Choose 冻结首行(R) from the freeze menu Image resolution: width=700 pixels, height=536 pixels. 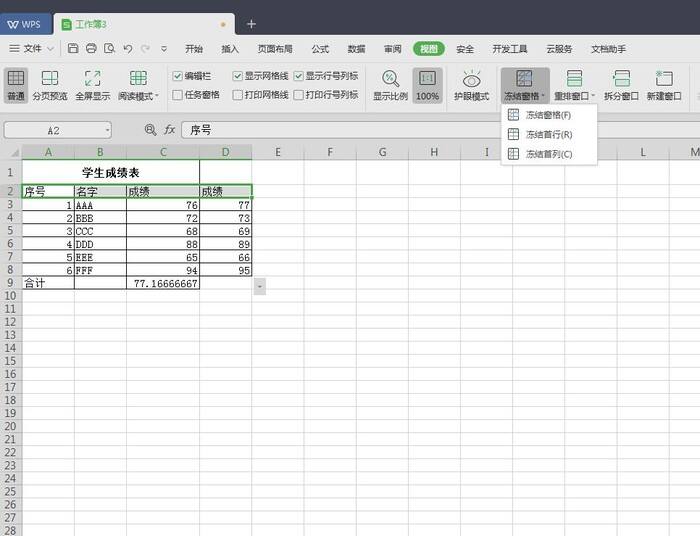[548, 134]
